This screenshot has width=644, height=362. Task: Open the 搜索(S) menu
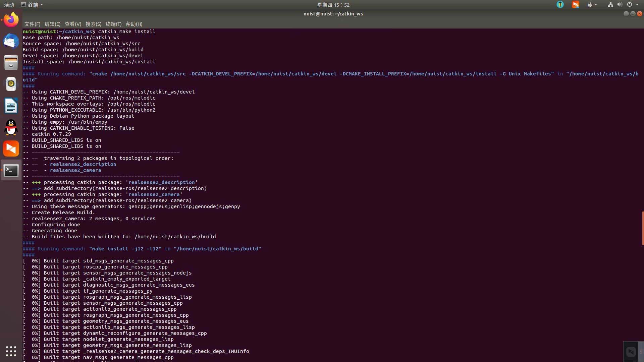coord(93,24)
